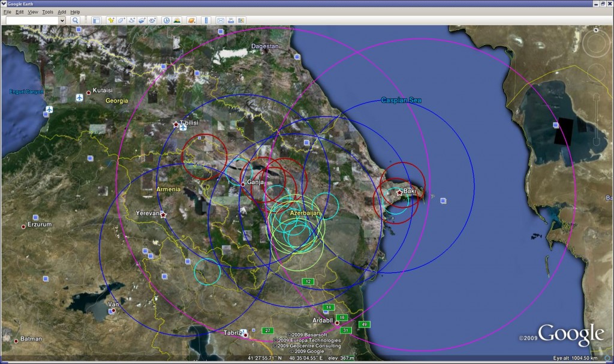Screen dimensions: 614x364
Task: Click the airport icon beside Tbilisi
Action: point(185,126)
